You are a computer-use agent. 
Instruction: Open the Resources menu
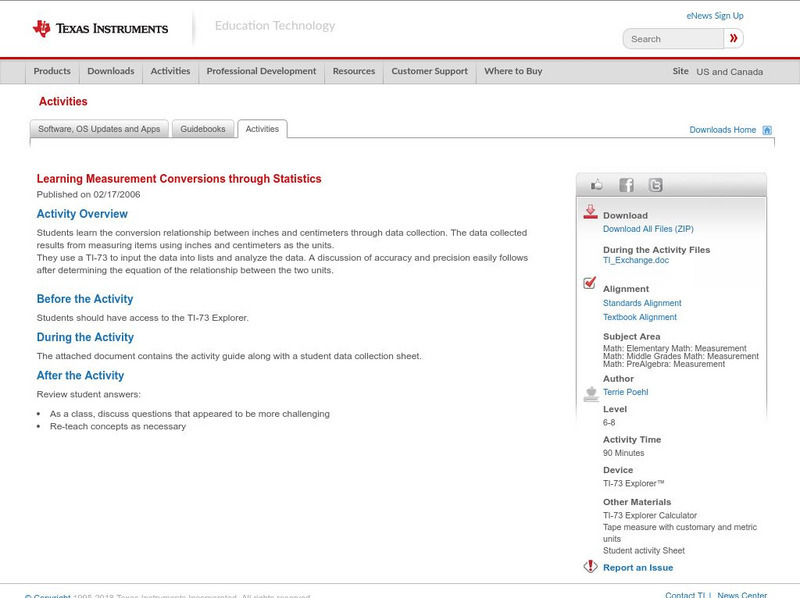coord(354,71)
